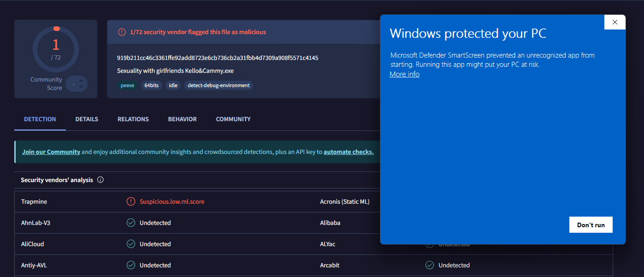Click the Trapmine vendor name
Viewport: 644px width, 277px height.
tap(34, 201)
